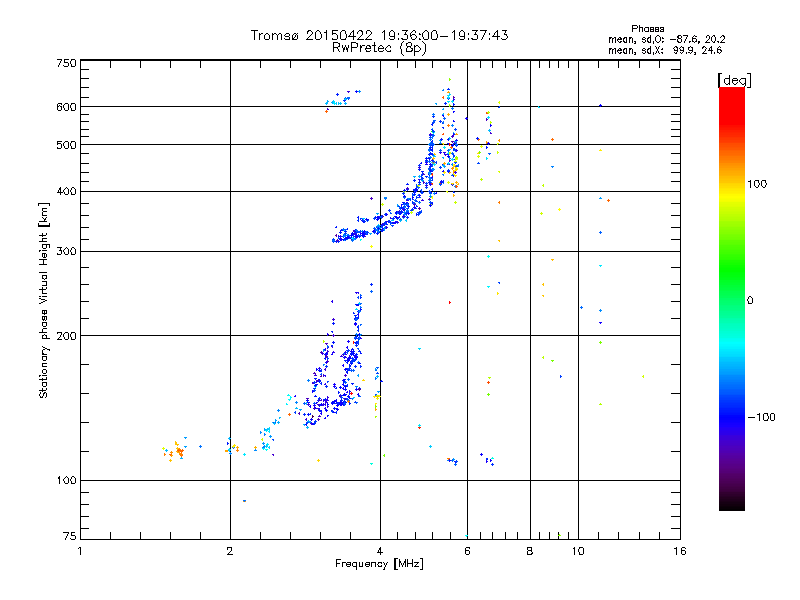This screenshot has width=800, height=600.
Task: Click the x-axis tick label '10'
Action: point(578,551)
